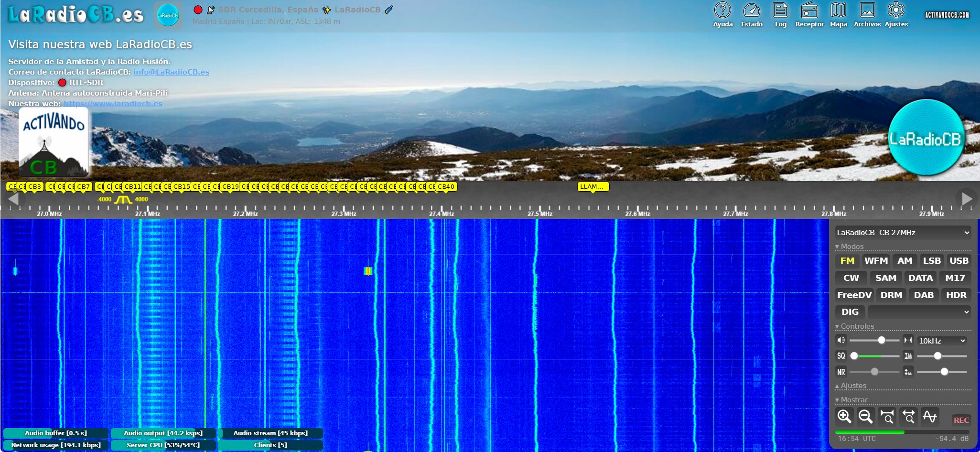The height and width of the screenshot is (452, 980).
Task: Select FM demodulation mode
Action: pos(847,261)
